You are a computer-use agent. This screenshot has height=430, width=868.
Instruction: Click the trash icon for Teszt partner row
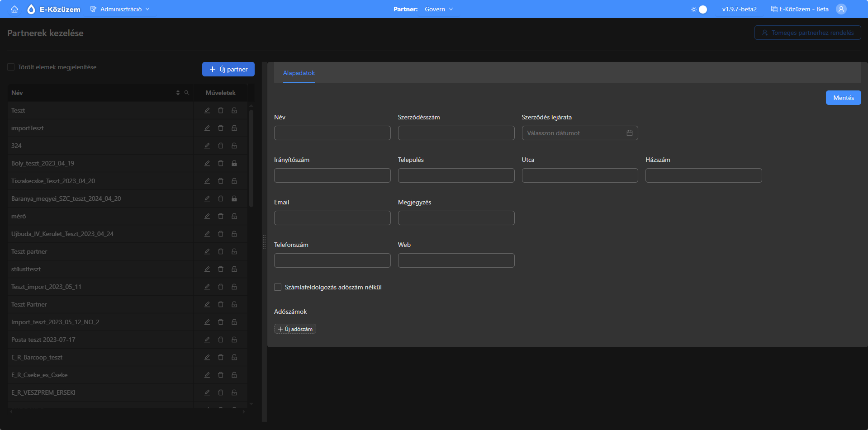(x=221, y=251)
